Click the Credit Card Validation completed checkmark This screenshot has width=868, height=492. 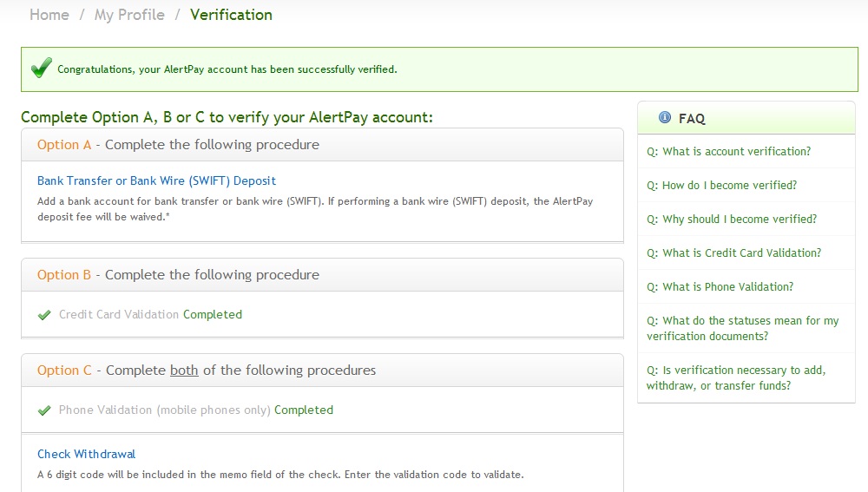(44, 315)
